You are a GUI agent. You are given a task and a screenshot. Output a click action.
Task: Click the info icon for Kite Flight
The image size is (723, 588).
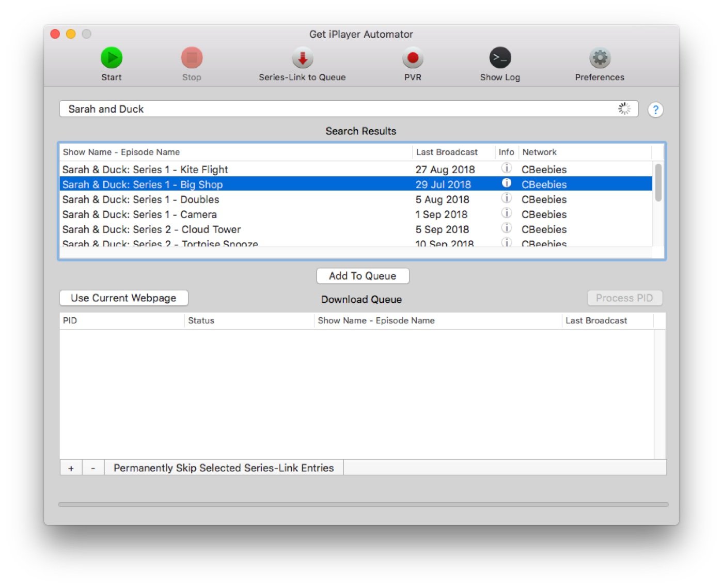coord(506,167)
